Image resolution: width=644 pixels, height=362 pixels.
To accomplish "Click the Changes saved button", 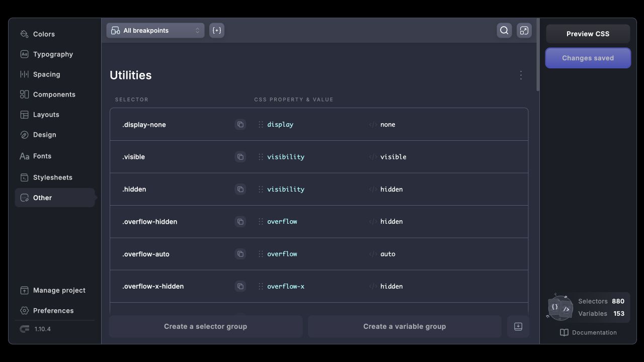I will (x=588, y=58).
